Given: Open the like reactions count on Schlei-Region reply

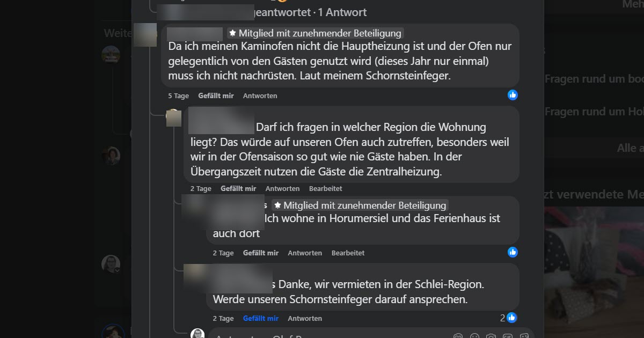Looking at the screenshot, I should [508, 318].
